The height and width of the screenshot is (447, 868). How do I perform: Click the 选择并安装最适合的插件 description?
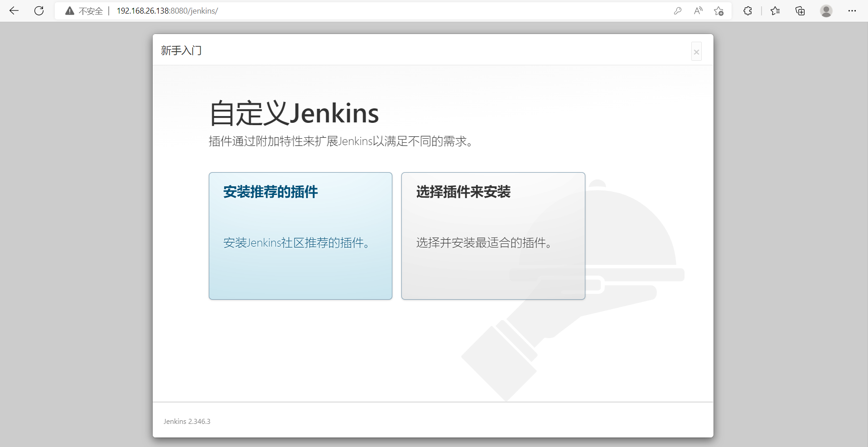485,243
